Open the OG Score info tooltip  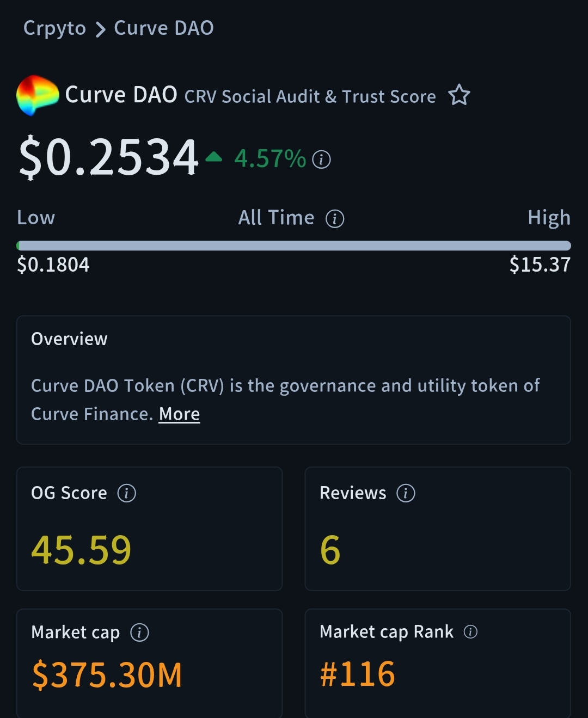pos(127,493)
